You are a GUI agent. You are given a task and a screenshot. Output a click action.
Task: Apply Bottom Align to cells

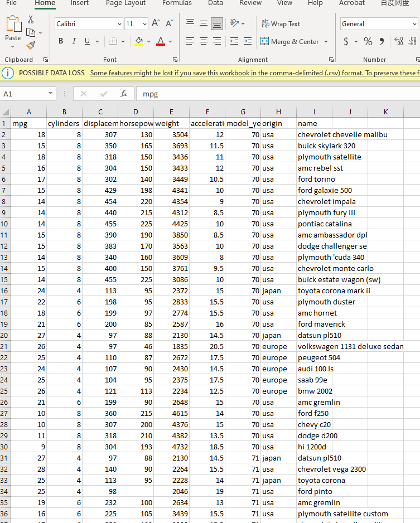217,24
